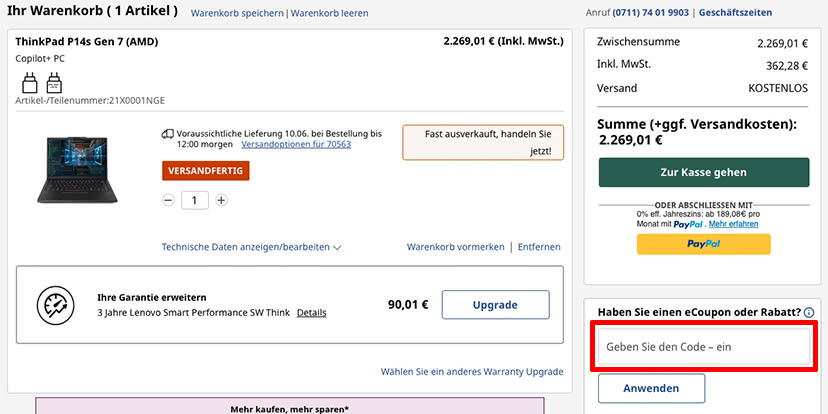Expand Technische Daten anzeigen/bearbeiten
The height and width of the screenshot is (414, 828).
coord(251,247)
